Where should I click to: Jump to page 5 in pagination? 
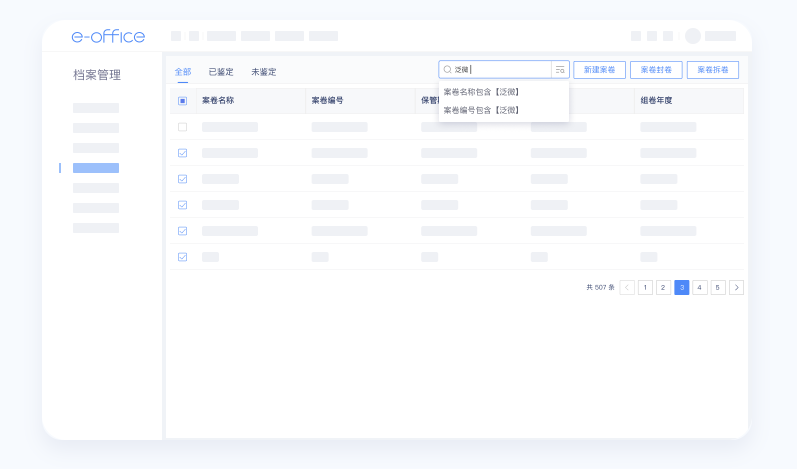(x=718, y=287)
